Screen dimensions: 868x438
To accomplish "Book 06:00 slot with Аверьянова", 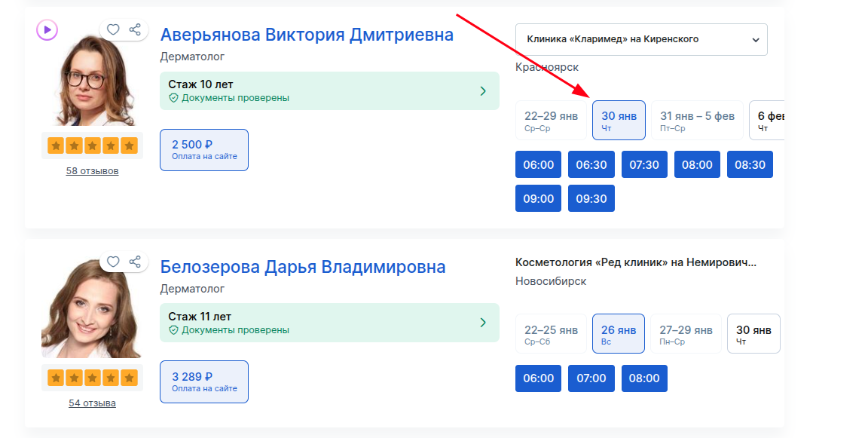I will pyautogui.click(x=538, y=164).
